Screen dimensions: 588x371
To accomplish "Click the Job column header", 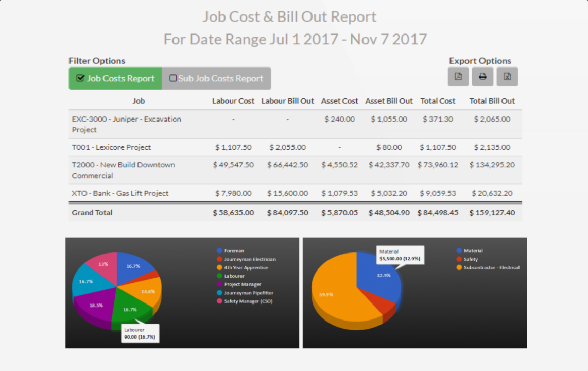I will click(139, 101).
